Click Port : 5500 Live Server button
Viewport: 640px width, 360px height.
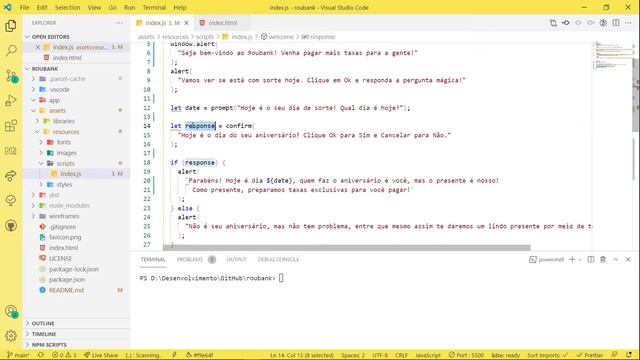(x=466, y=355)
